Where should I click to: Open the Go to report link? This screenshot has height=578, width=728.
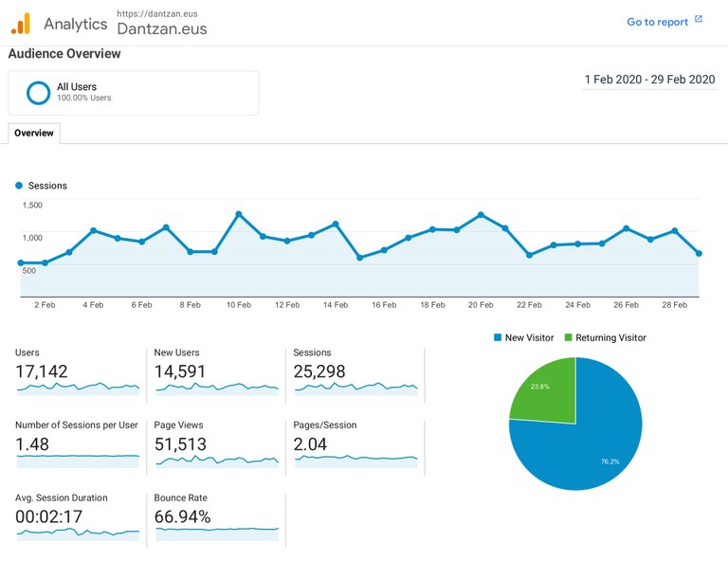(657, 21)
